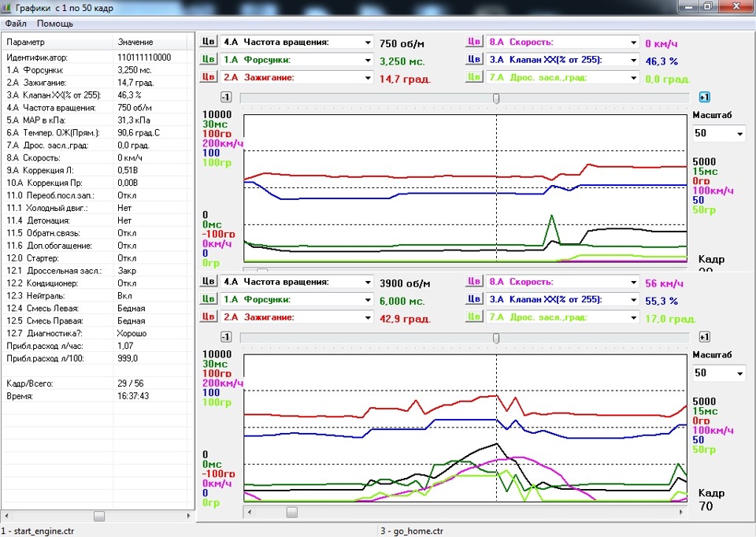The image size is (756, 537).
Task: Click the parameter table's horizontal scrollbar thumb
Action: click(99, 516)
